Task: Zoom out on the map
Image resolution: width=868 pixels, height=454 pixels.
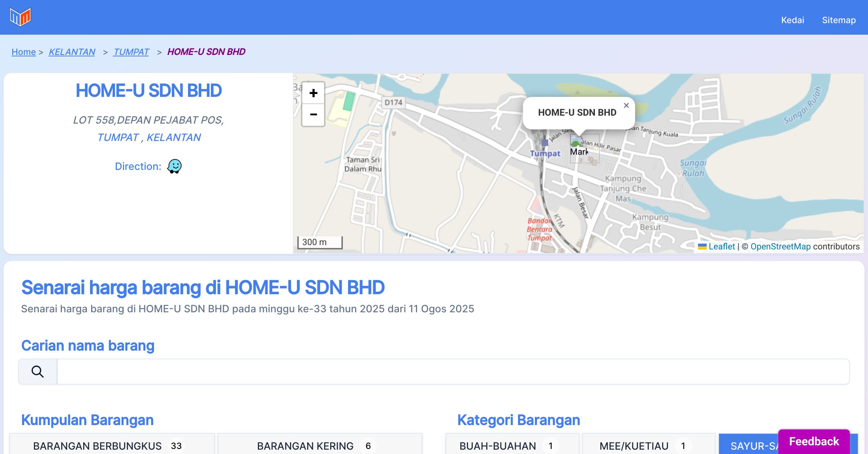Action: pos(313,115)
